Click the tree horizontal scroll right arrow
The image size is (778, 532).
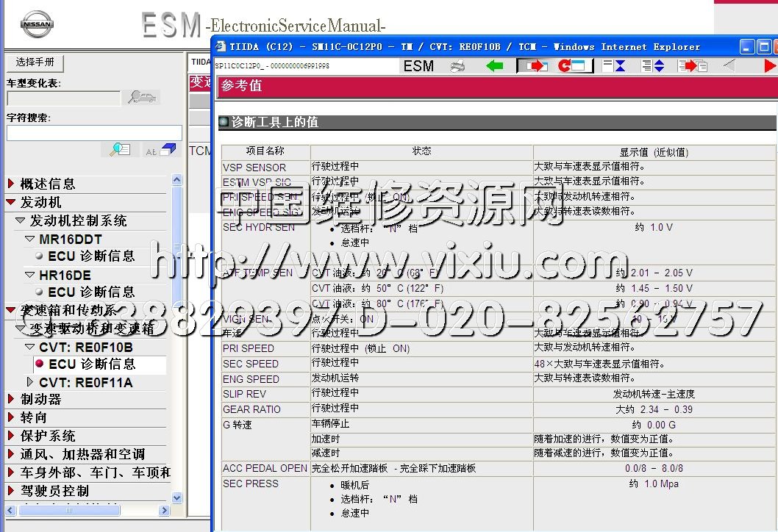[165, 510]
